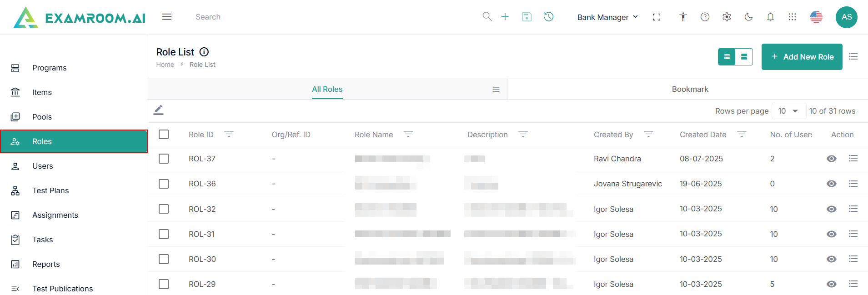The width and height of the screenshot is (868, 295).
Task: Open Test Plans in sidebar
Action: [74, 190]
